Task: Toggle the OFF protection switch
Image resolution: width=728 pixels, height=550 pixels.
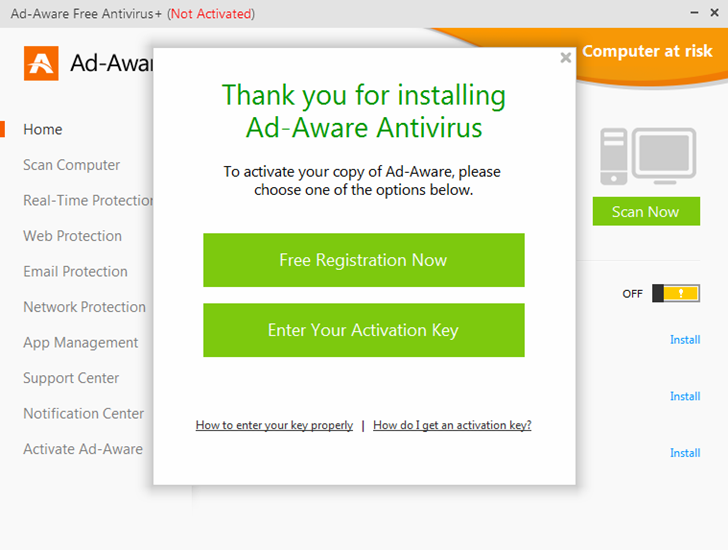Action: (x=674, y=293)
